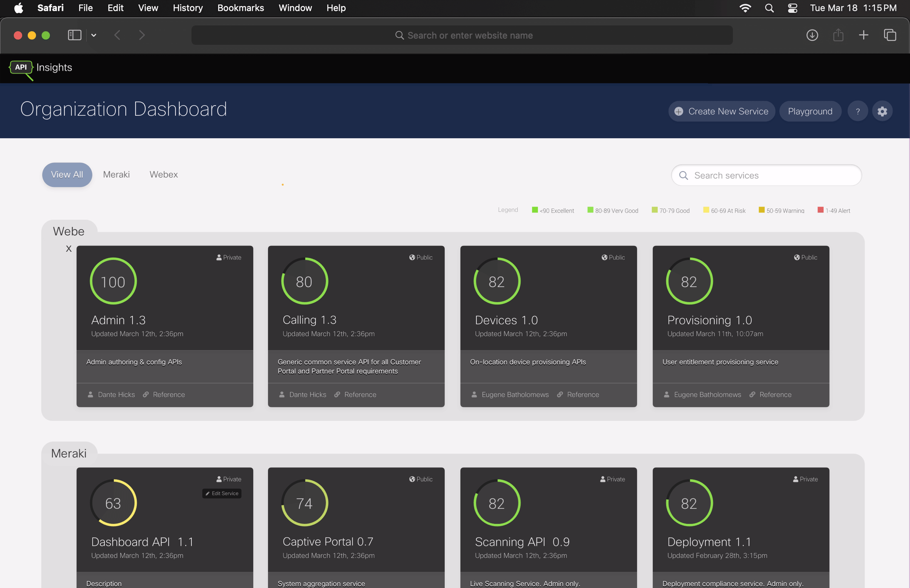Click the Admin 1.3 service title
910x588 pixels.
click(x=118, y=320)
